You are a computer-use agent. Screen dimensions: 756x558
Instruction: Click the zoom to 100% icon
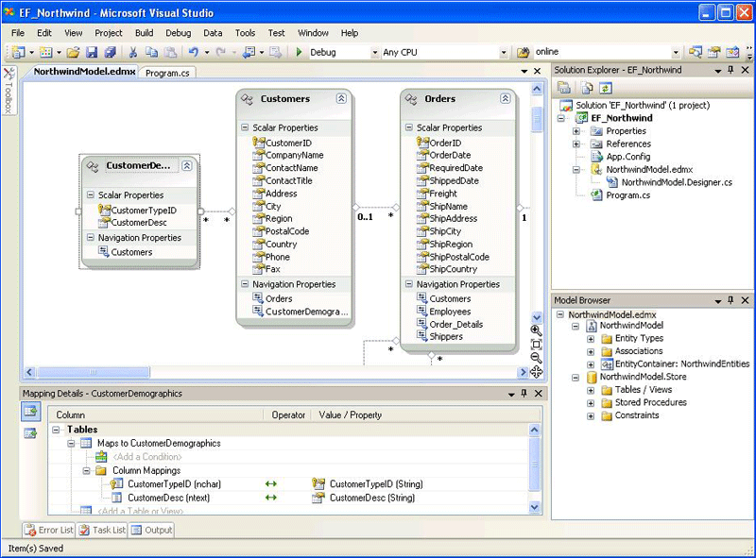point(536,345)
